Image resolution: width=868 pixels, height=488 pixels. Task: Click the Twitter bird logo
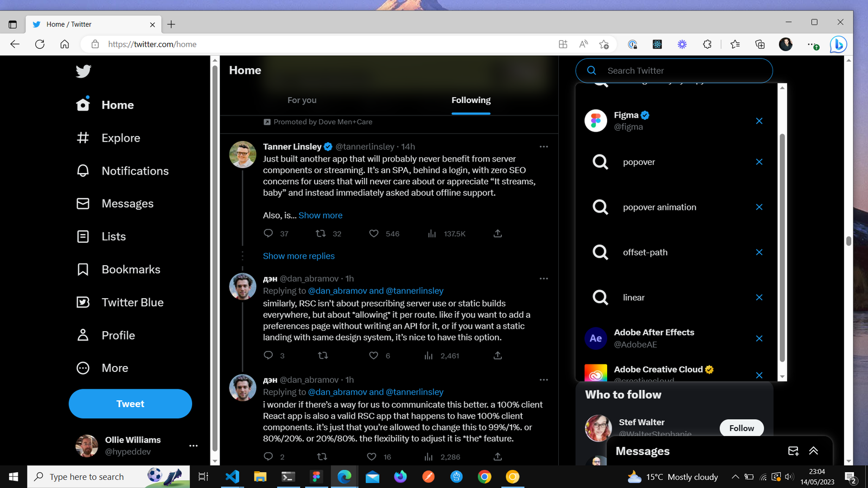tap(82, 70)
